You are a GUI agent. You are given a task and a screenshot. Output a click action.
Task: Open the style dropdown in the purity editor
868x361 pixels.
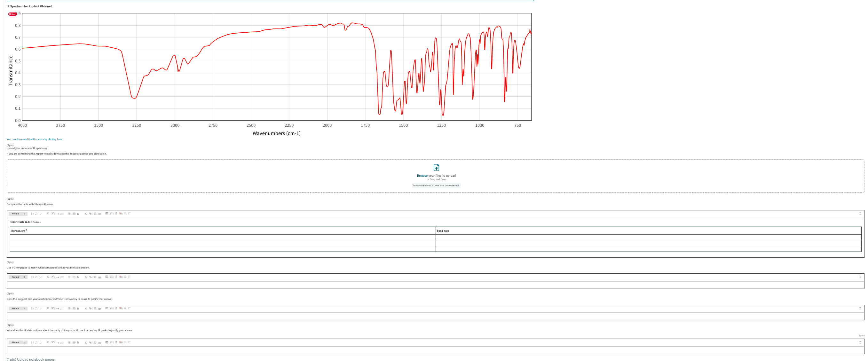[x=18, y=342]
